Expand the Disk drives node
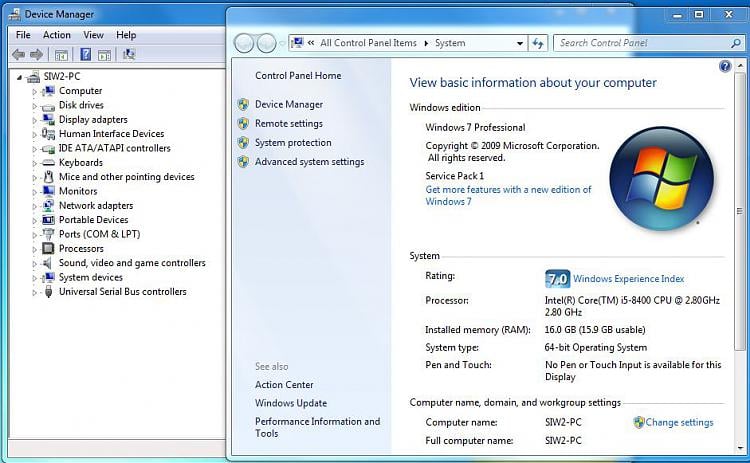This screenshot has width=750, height=463. click(x=34, y=106)
